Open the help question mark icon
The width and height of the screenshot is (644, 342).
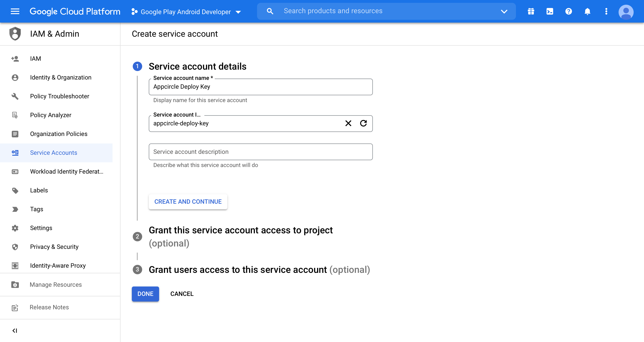(568, 11)
